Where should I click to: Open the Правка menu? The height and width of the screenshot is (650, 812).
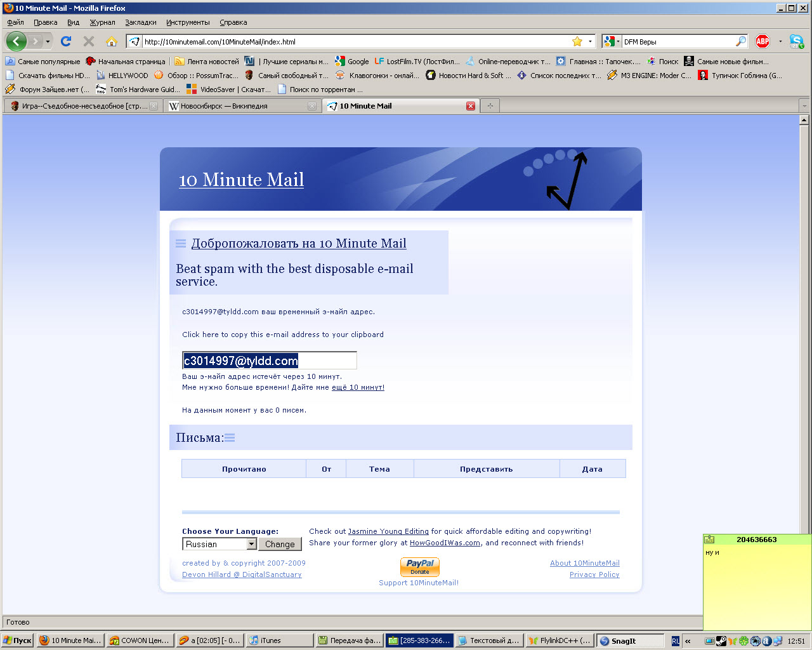tap(46, 22)
